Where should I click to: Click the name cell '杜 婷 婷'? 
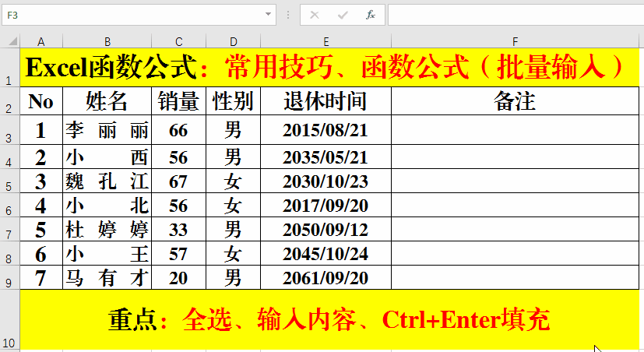tap(107, 229)
